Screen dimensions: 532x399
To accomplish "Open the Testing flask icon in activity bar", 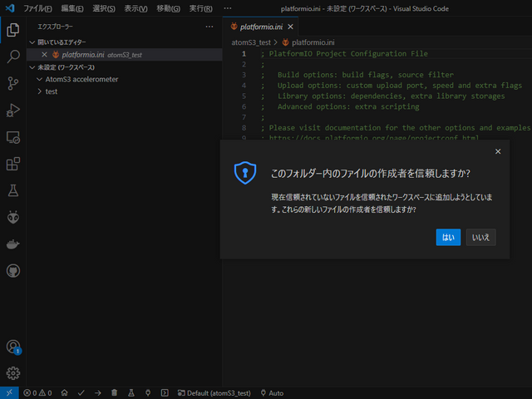I will click(x=13, y=190).
